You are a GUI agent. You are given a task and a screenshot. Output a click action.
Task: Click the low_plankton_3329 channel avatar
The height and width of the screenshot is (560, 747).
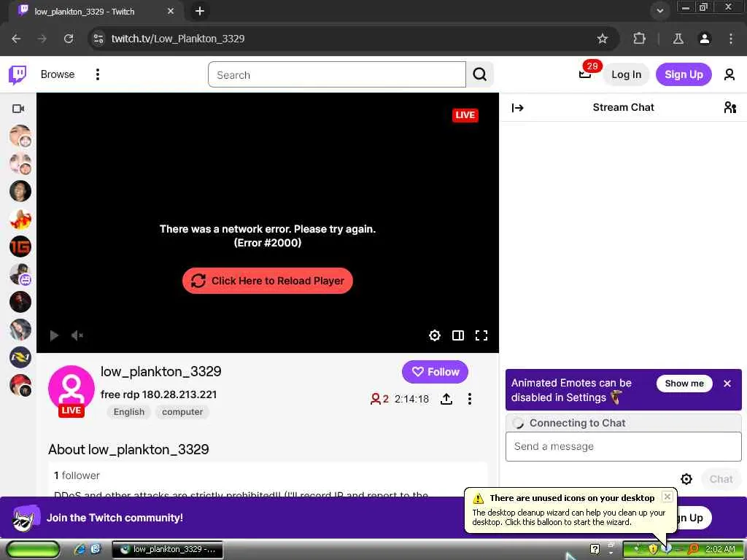(71, 389)
